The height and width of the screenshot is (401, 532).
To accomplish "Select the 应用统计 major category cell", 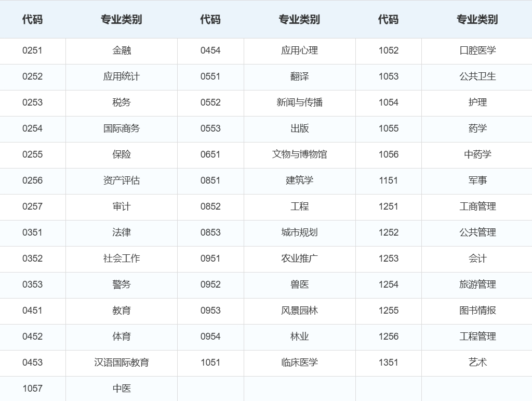I will click(122, 76).
